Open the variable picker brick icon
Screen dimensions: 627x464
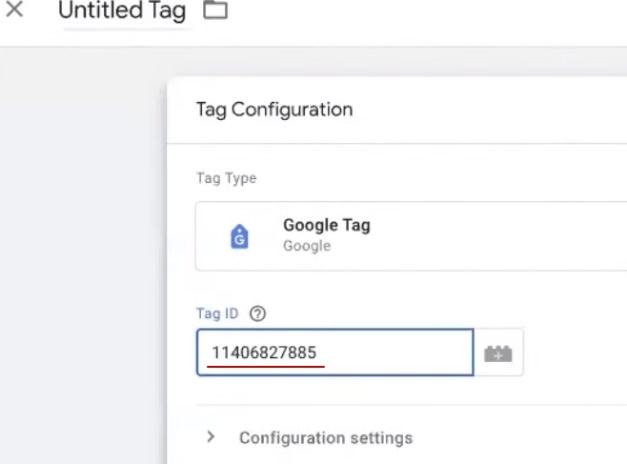click(x=498, y=353)
